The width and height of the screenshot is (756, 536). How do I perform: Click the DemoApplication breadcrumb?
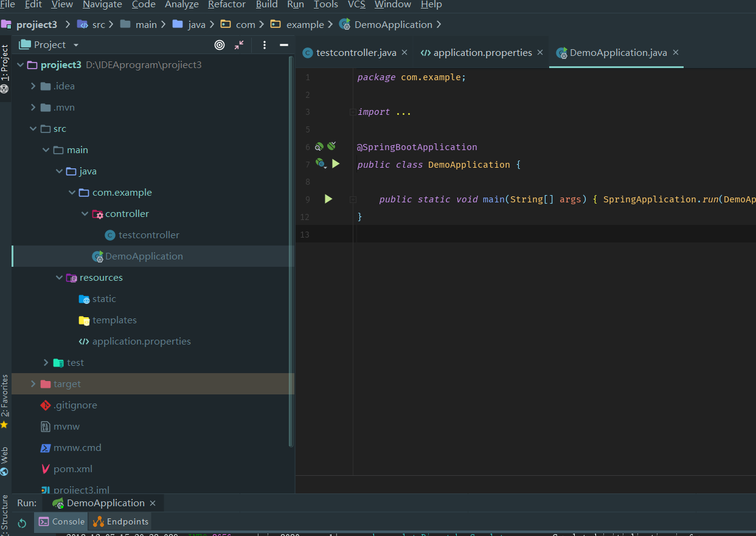(x=386, y=24)
